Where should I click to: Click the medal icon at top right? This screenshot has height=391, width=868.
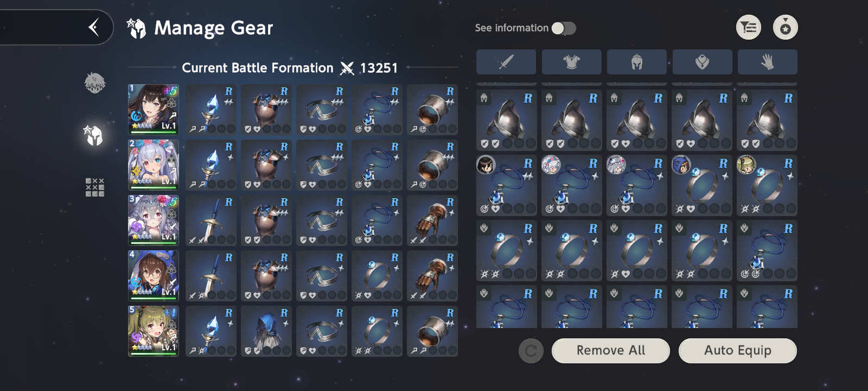click(785, 27)
